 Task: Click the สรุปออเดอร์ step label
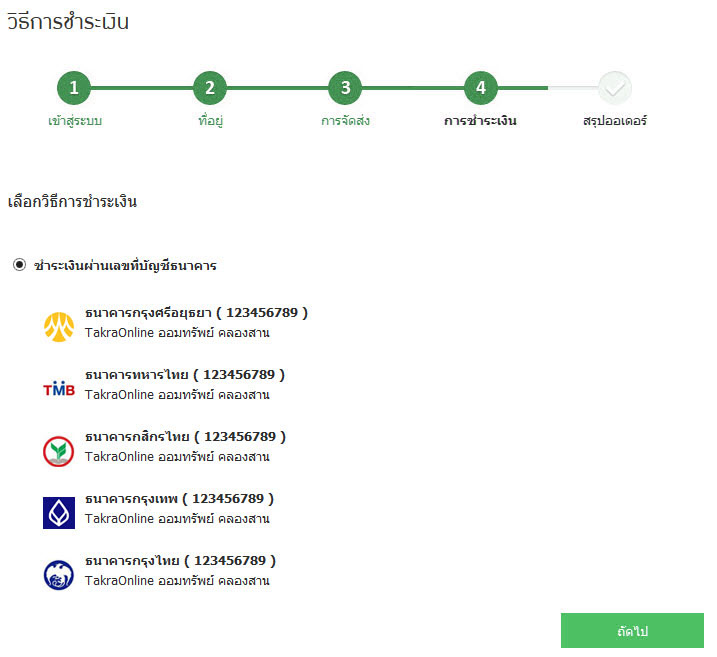(x=615, y=121)
